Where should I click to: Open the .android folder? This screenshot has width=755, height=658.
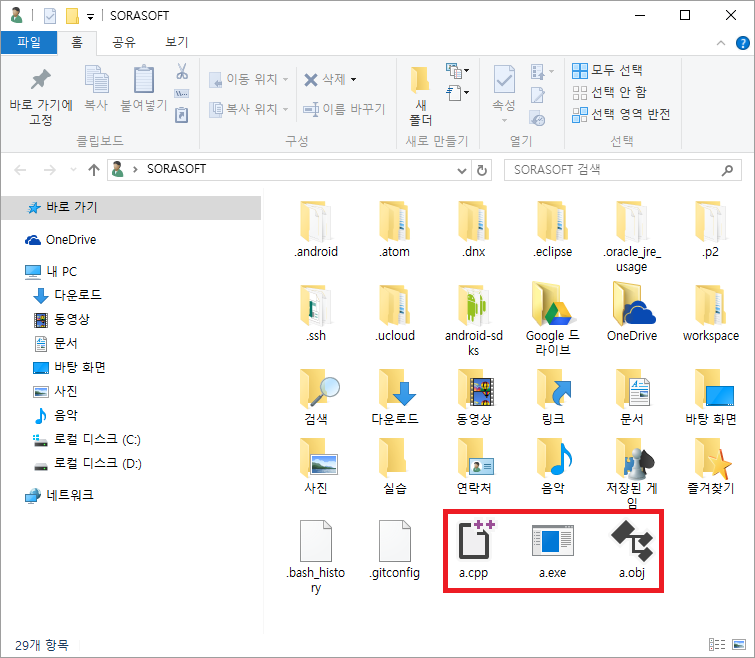click(316, 230)
